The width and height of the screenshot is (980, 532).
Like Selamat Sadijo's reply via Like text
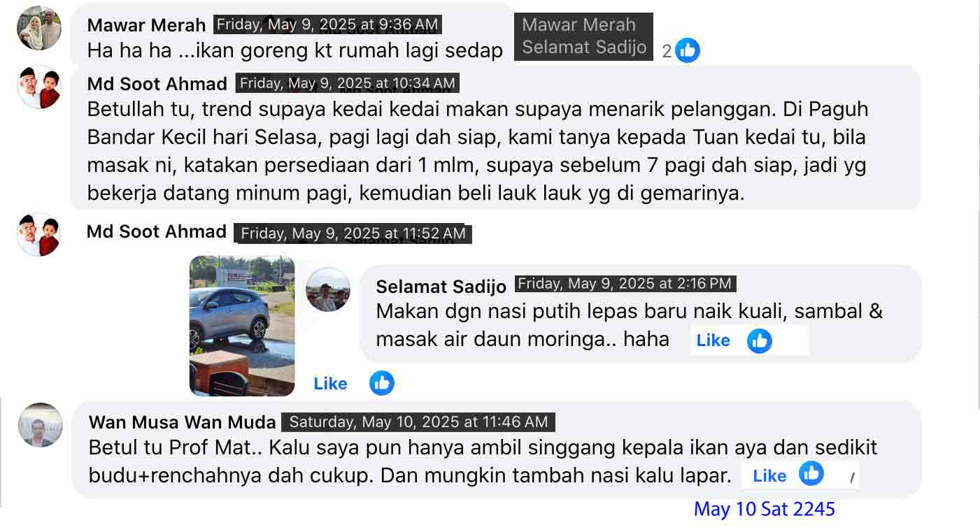coord(713,340)
